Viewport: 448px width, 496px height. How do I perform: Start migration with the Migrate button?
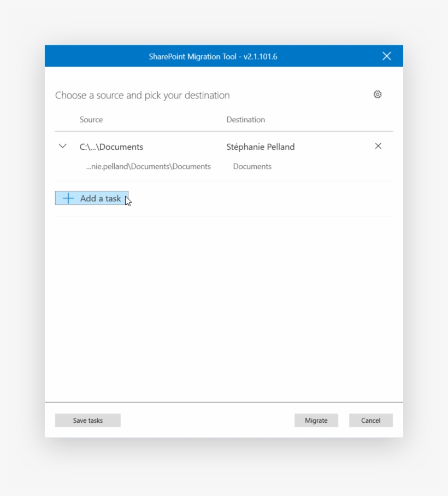pyautogui.click(x=316, y=420)
